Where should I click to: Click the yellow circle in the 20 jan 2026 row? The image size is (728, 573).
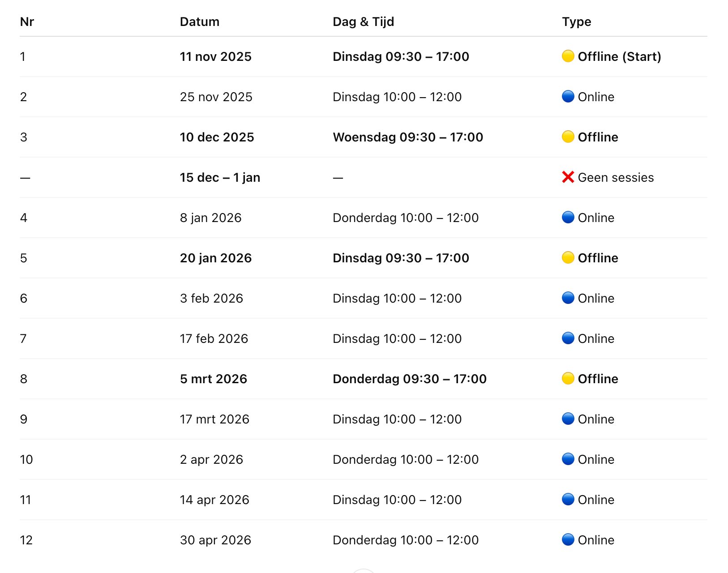(568, 258)
